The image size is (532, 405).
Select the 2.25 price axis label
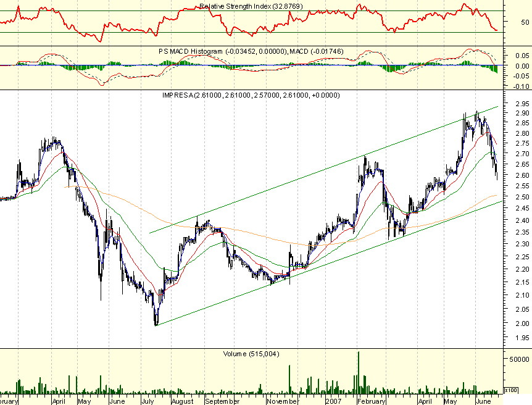click(x=522, y=257)
